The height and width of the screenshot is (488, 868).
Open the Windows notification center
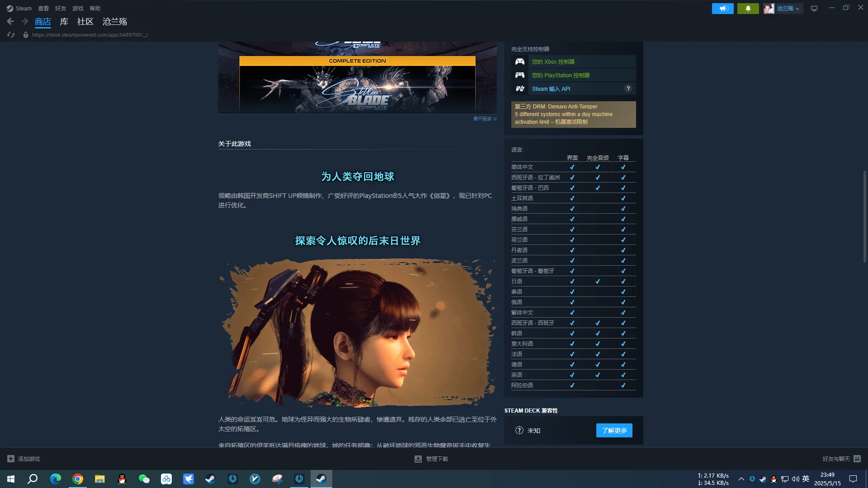[853, 479]
